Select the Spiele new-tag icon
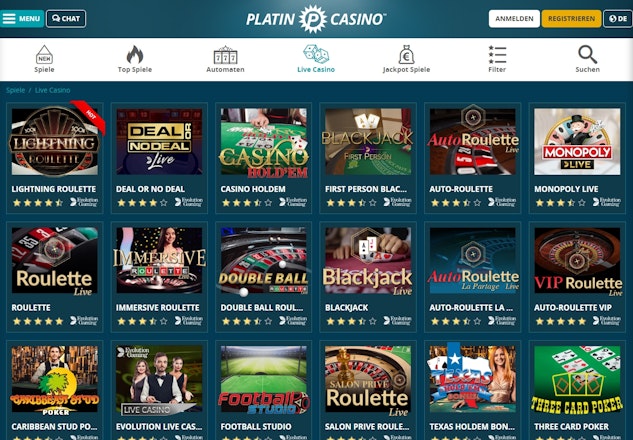Viewport: 633px width, 440px height. point(44,55)
